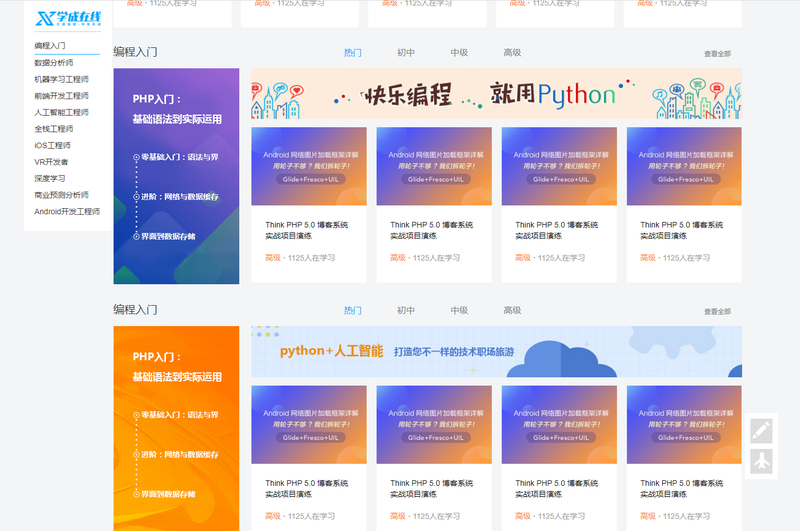Select 人工智能工程师 in the sidebar
The image size is (800, 531).
[x=61, y=112]
